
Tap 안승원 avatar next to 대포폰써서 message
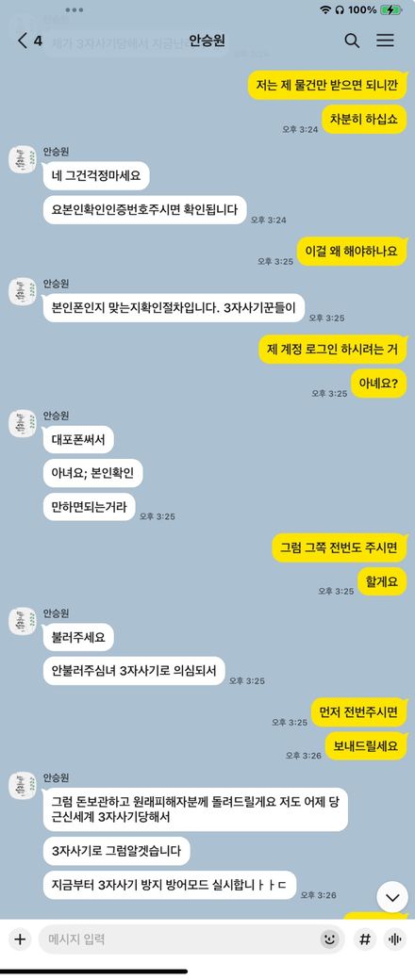point(22,423)
